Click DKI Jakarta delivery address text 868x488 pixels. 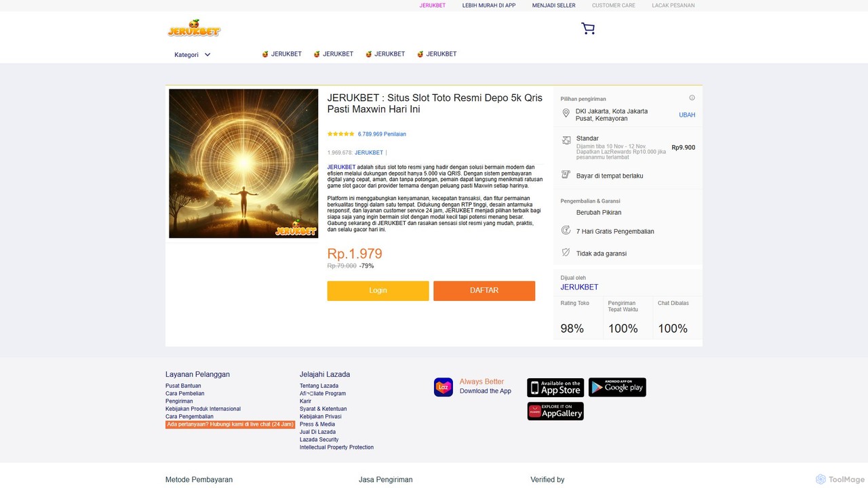(612, 115)
